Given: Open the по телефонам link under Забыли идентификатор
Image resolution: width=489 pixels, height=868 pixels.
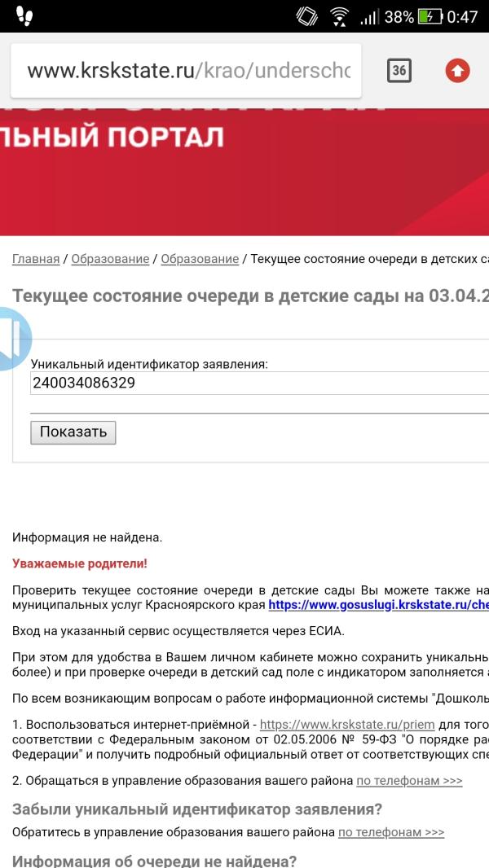Looking at the screenshot, I should click(x=391, y=832).
